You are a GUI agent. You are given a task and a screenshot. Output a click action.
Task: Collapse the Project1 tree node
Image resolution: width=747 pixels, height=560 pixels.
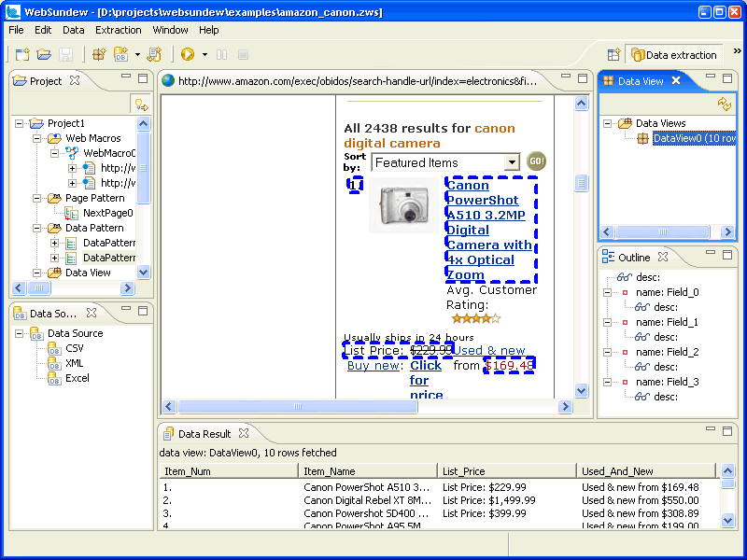click(x=19, y=124)
